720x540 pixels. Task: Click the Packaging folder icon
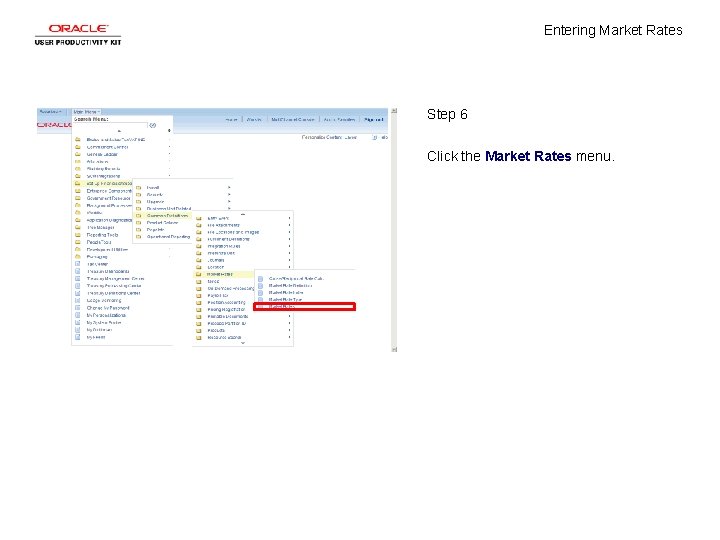point(78,257)
